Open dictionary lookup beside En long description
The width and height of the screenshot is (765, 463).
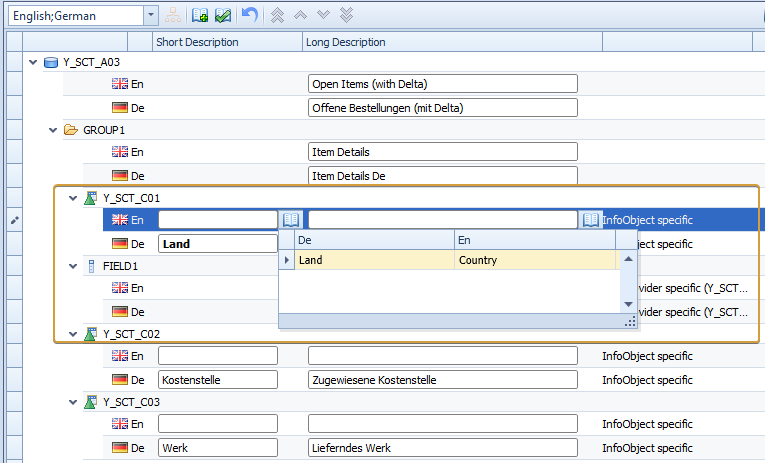(x=590, y=220)
